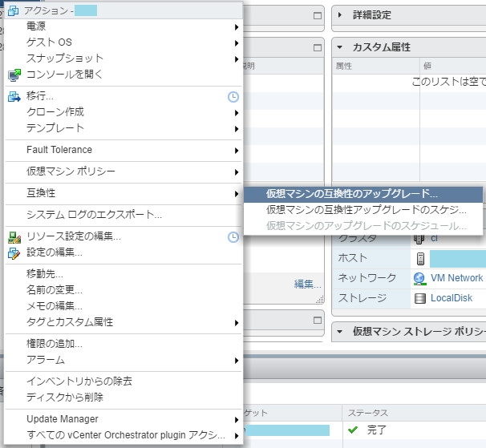Click the resource settings icon beside リソース設定の編集

(14, 237)
